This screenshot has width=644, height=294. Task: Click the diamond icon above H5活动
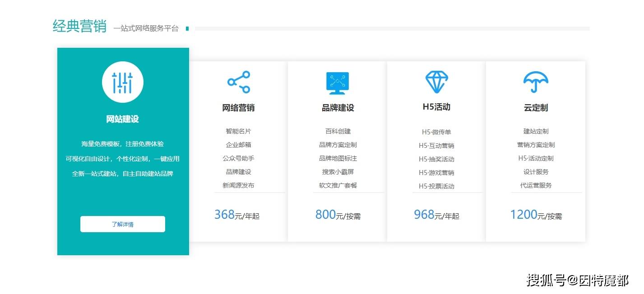click(436, 82)
